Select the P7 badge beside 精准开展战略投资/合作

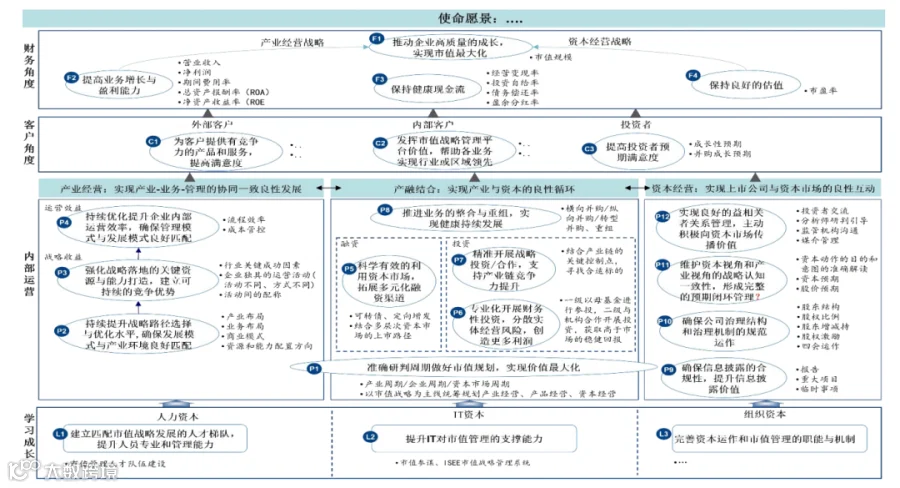tap(459, 260)
